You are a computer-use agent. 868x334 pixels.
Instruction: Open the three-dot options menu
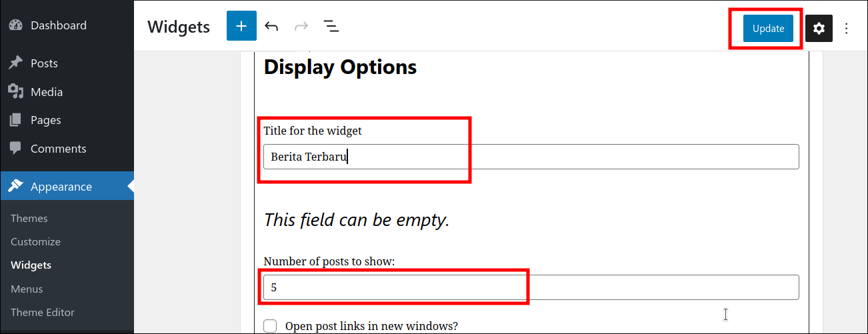(847, 28)
